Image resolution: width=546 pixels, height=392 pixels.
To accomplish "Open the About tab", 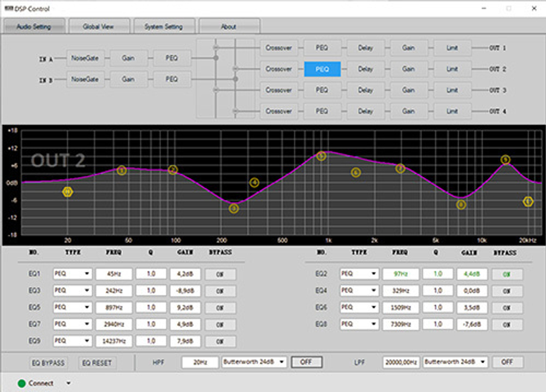I will 229,26.
